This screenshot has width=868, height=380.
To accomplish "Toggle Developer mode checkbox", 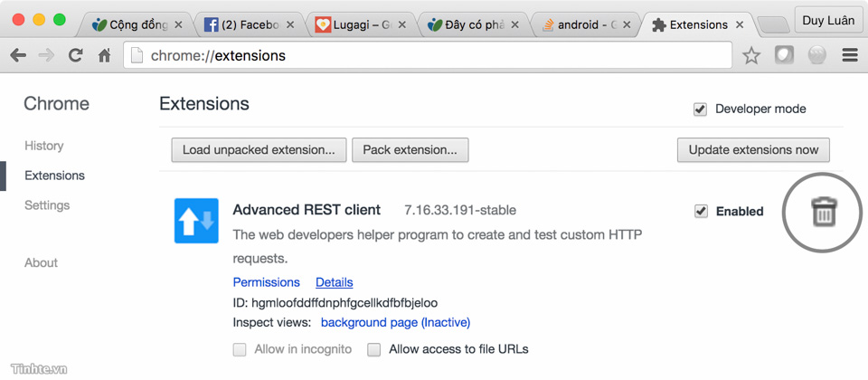I will click(700, 109).
